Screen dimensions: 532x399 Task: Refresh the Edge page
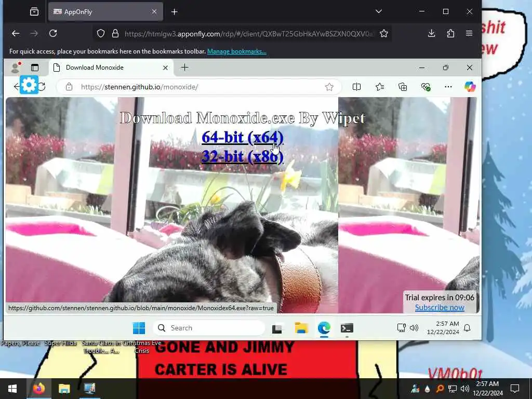click(42, 87)
